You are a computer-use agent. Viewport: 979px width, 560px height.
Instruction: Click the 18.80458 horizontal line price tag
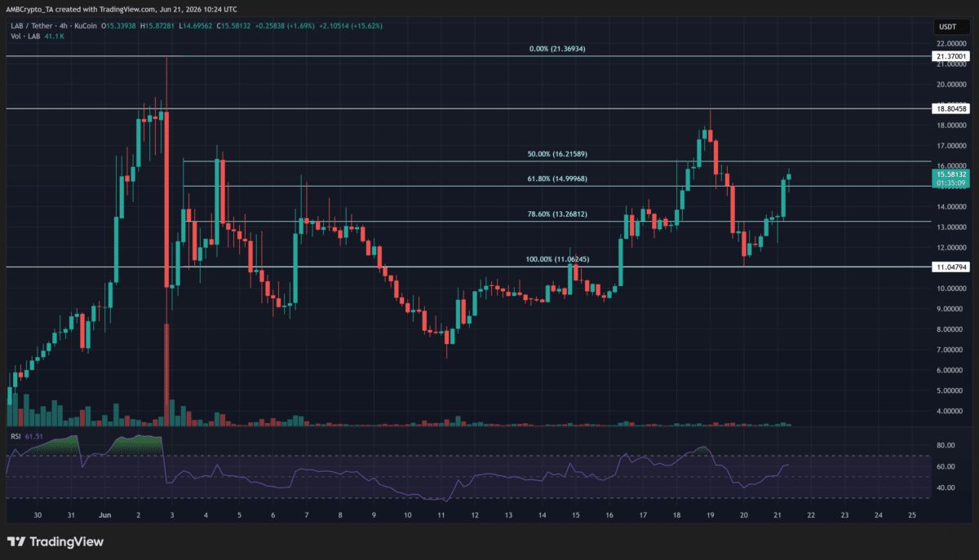(950, 108)
